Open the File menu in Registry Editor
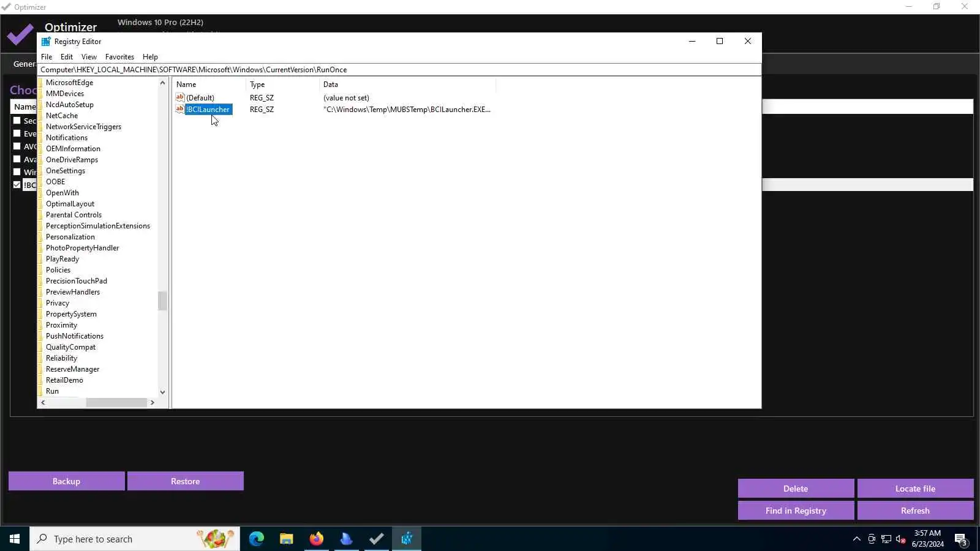Screen dimensions: 980x551 [x=47, y=57]
